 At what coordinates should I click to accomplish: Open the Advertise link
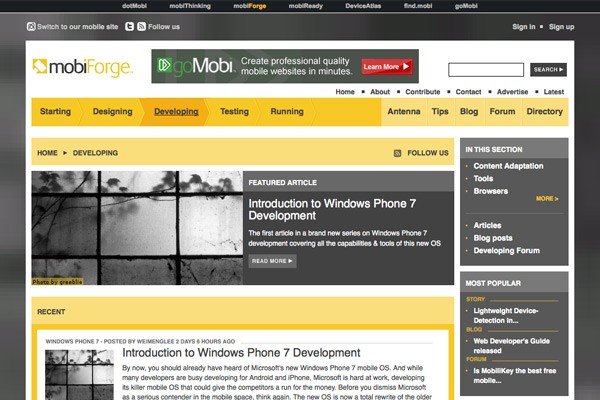[x=512, y=92]
